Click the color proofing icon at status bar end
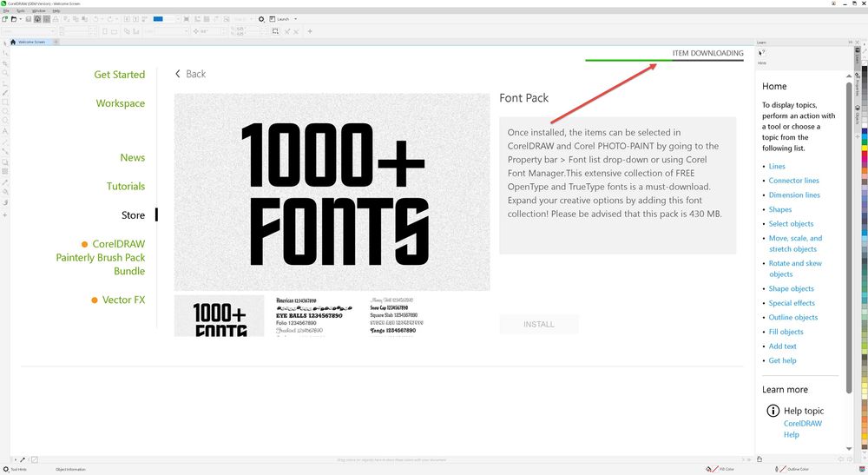Image resolution: width=868 pixels, height=475 pixels. (861, 469)
